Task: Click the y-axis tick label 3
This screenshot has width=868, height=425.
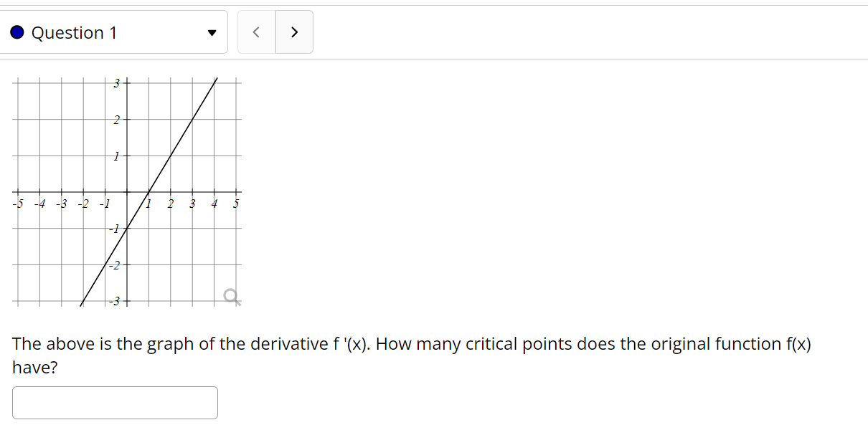Action: point(116,83)
